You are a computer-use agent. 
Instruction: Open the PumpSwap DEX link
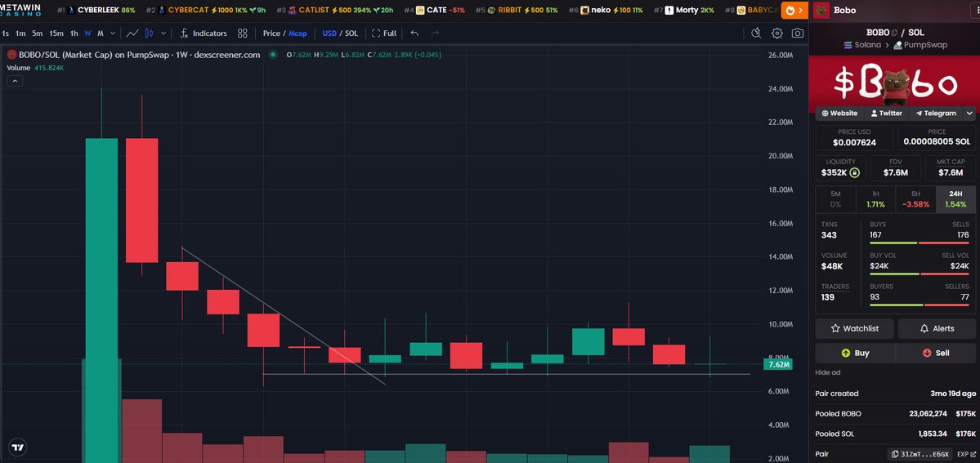[x=920, y=45]
